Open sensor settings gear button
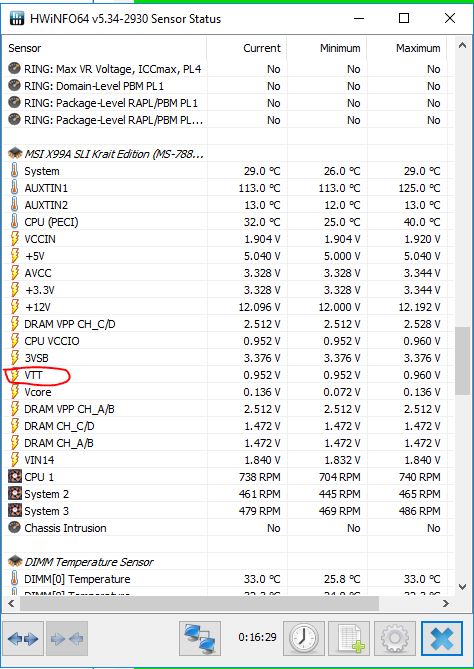The width and height of the screenshot is (474, 669). click(395, 638)
